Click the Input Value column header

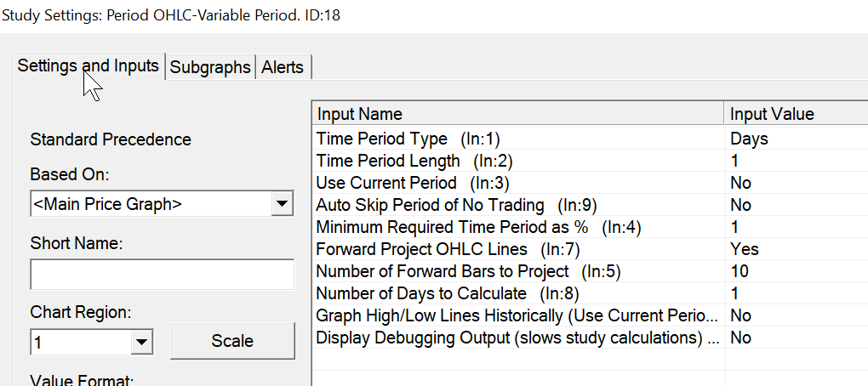point(796,114)
